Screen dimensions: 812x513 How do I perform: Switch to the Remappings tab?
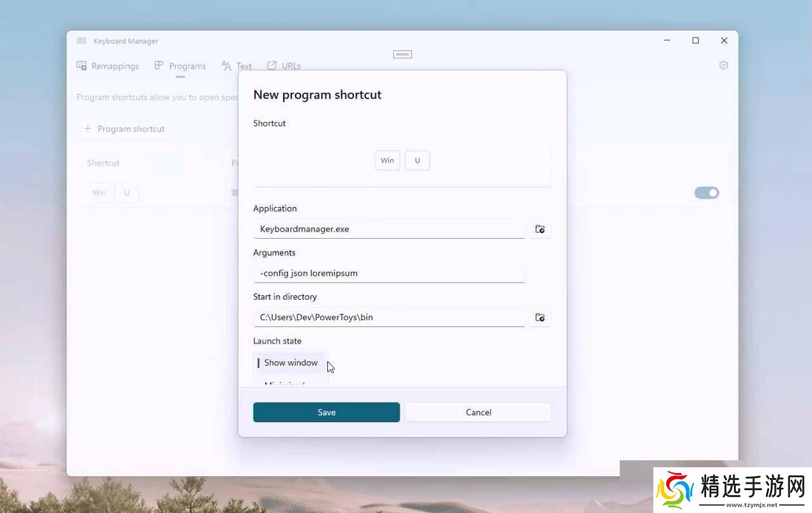108,66
